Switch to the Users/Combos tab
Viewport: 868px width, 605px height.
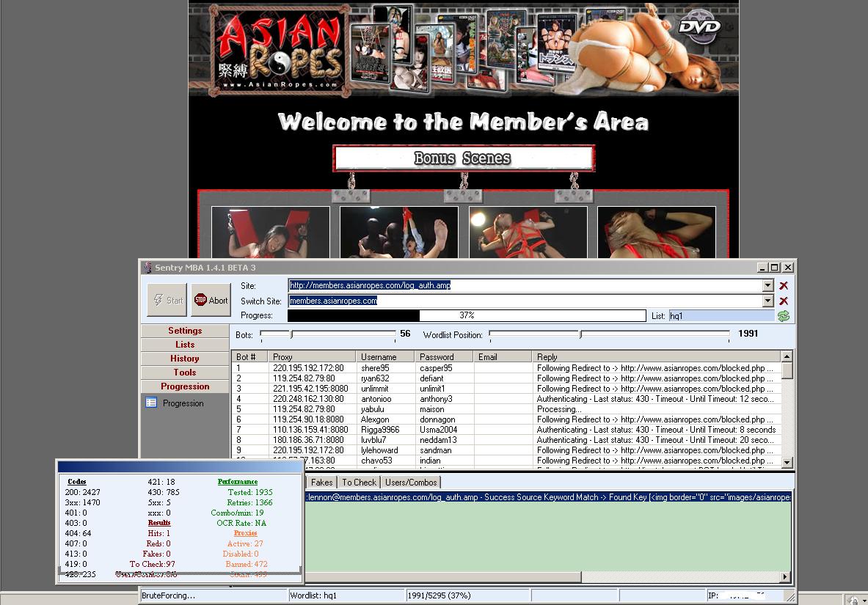[x=411, y=482]
